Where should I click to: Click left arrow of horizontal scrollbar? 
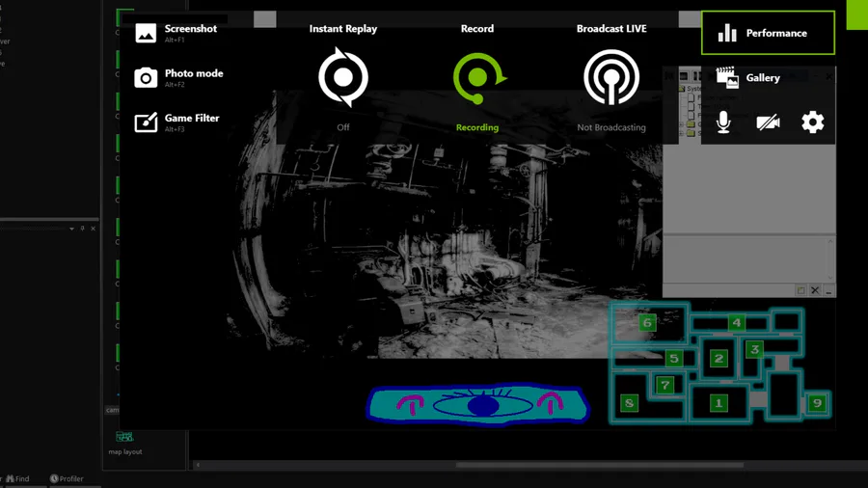click(x=198, y=465)
